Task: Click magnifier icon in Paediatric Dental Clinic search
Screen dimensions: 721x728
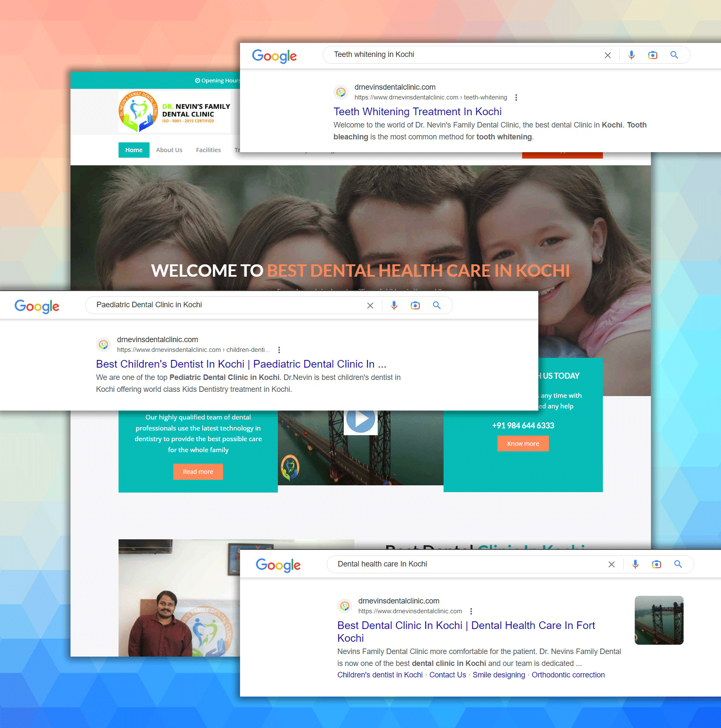Action: click(437, 305)
